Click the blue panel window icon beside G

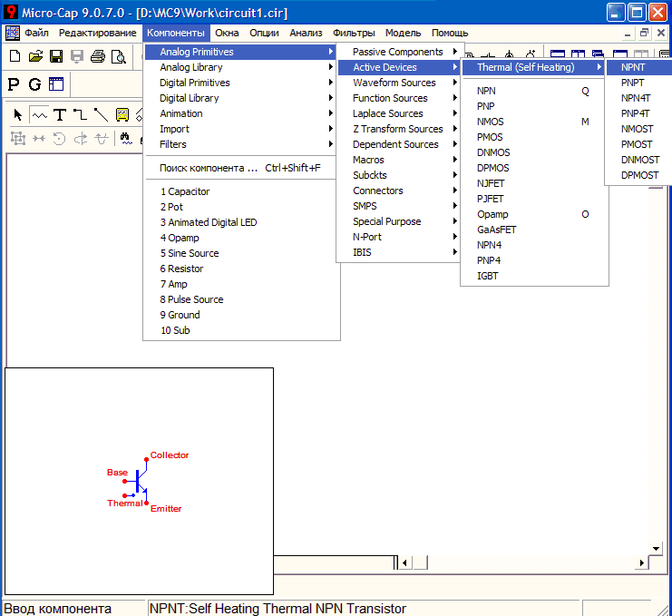(x=55, y=84)
